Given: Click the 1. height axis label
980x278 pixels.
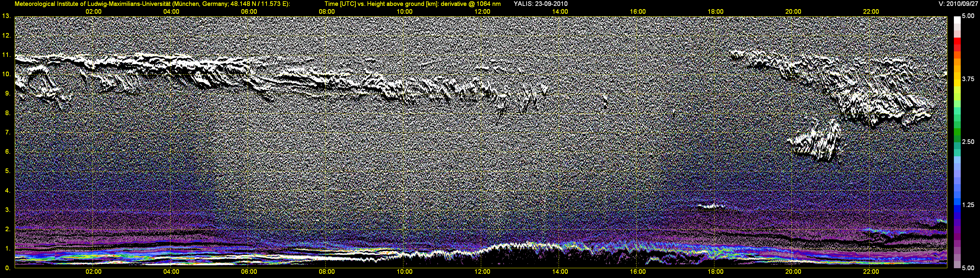Looking at the screenshot, I should coord(8,249).
